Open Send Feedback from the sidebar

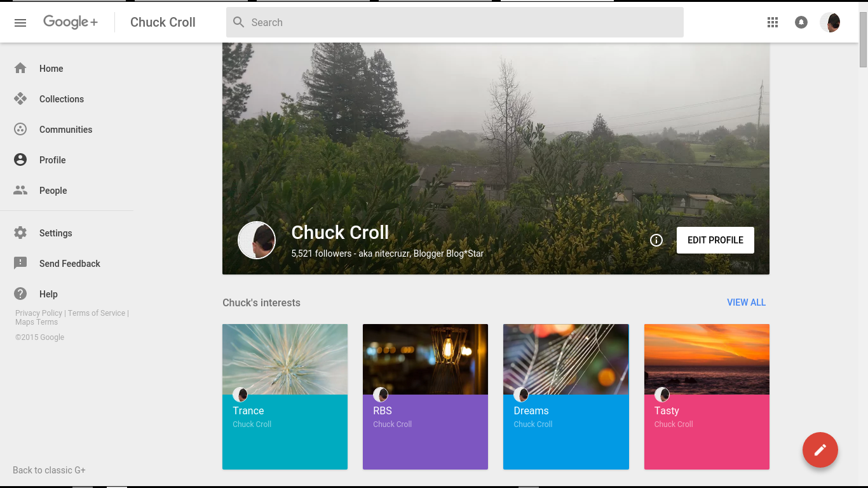(x=70, y=263)
